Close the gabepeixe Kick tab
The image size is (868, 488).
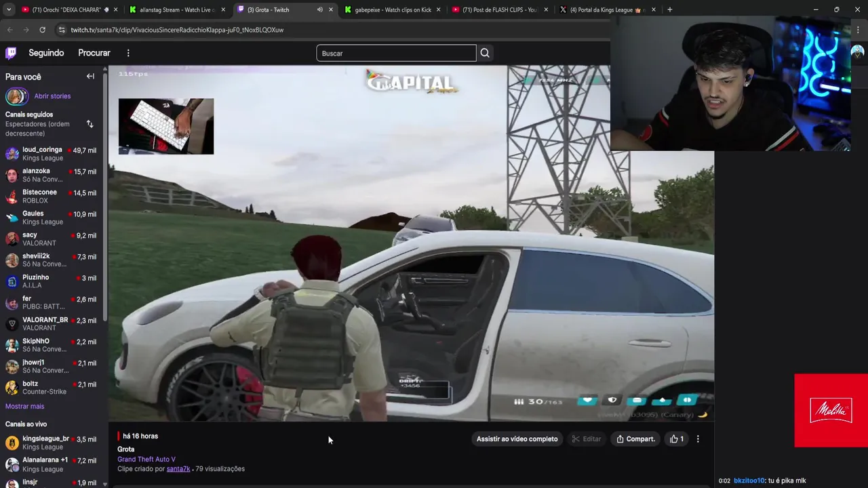pyautogui.click(x=438, y=9)
